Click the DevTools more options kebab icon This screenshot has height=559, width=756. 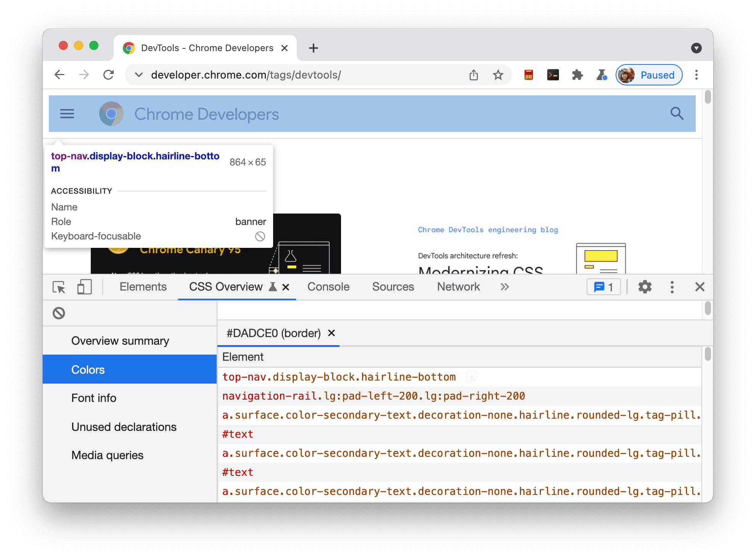[672, 287]
